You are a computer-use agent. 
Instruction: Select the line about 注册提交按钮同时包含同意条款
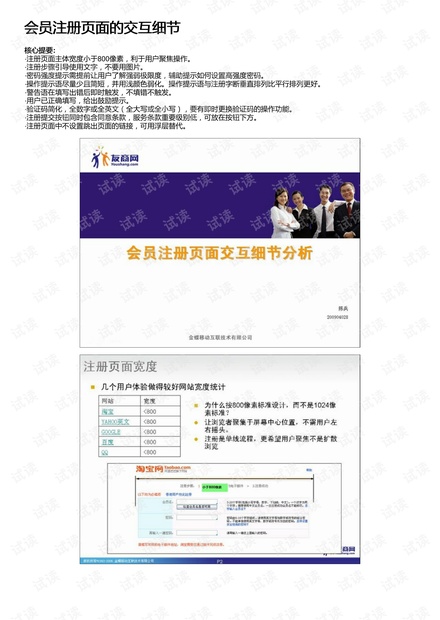point(141,117)
